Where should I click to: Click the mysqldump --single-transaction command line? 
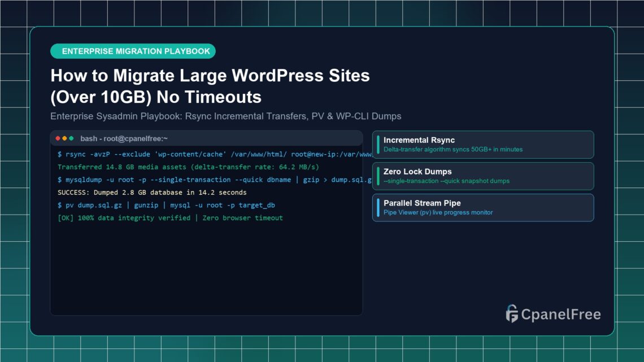(215, 180)
